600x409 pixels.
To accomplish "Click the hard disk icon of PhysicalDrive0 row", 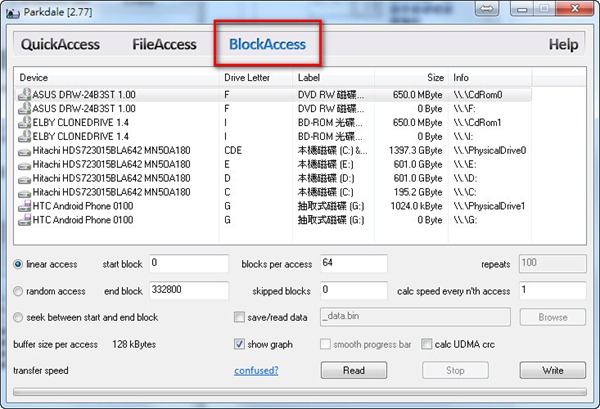I will (x=24, y=152).
